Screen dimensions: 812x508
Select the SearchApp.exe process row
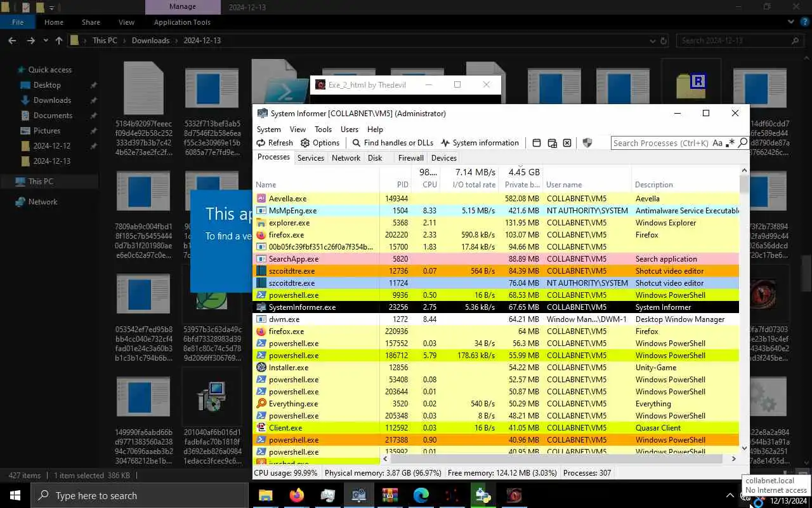click(x=496, y=259)
